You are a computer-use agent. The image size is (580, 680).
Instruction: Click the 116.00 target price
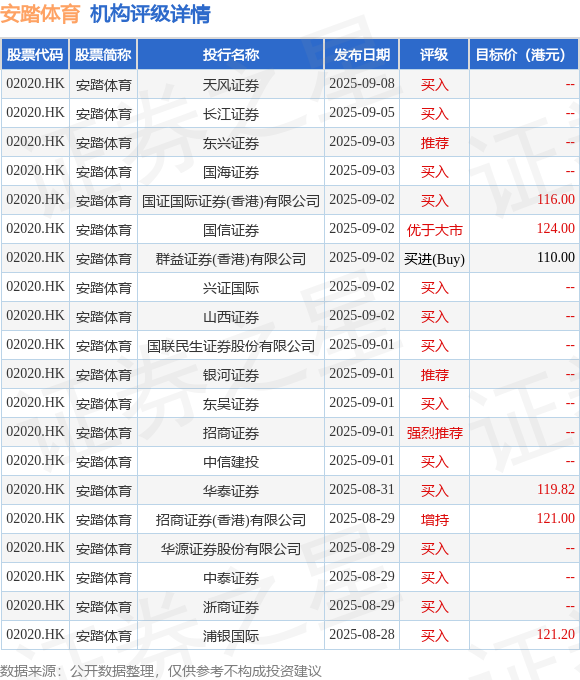tap(556, 199)
